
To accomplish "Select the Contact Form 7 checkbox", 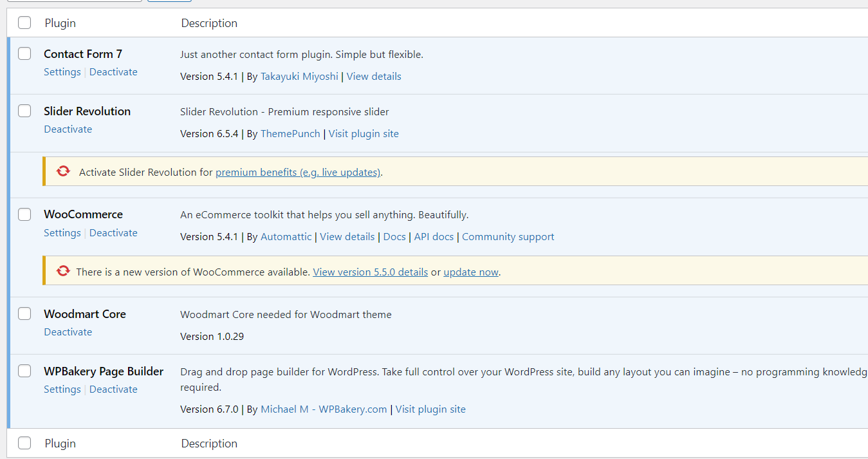I will 24,54.
